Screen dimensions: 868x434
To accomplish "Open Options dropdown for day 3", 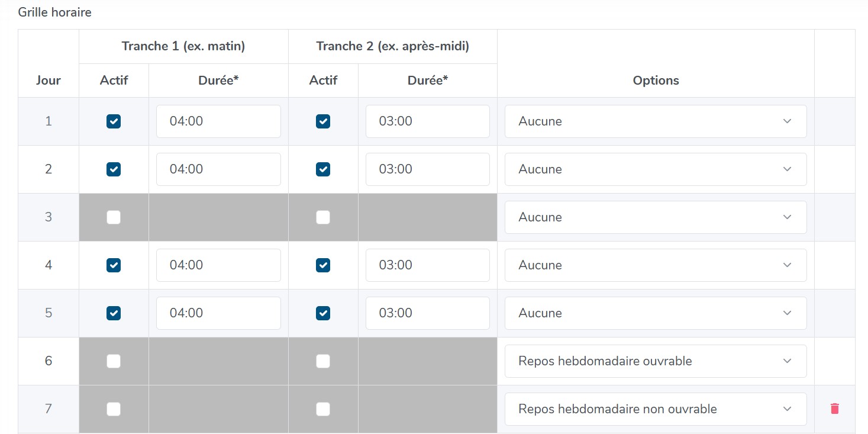I will [655, 217].
